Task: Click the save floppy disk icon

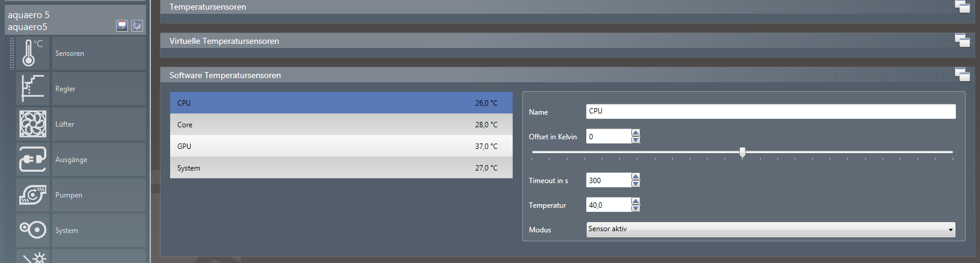Action: coord(122,26)
